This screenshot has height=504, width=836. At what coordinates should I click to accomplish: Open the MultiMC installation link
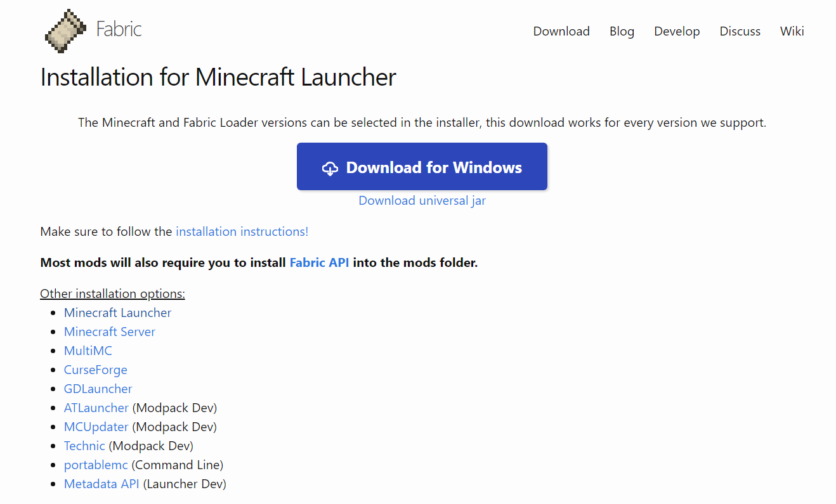tap(88, 351)
